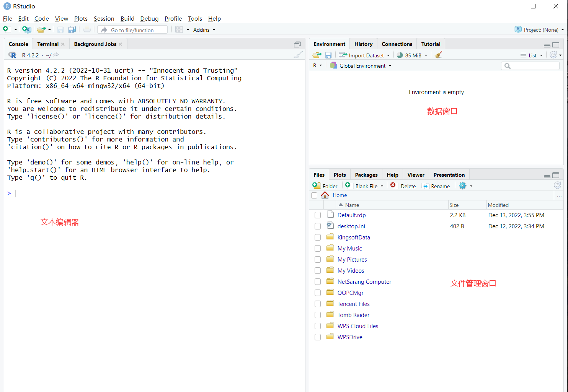Select the WPSDrive folder checkbox
This screenshot has height=392, width=568.
pyautogui.click(x=318, y=337)
